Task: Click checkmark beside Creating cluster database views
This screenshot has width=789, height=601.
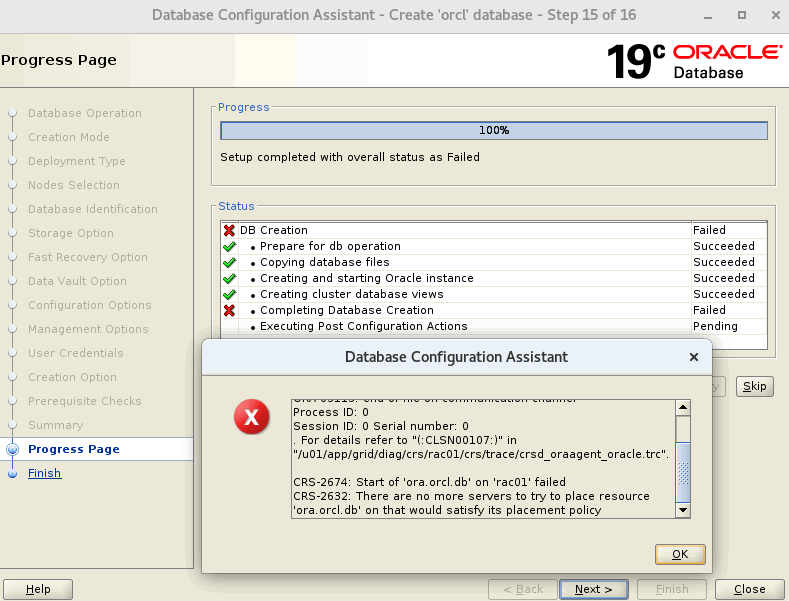Action: click(229, 295)
